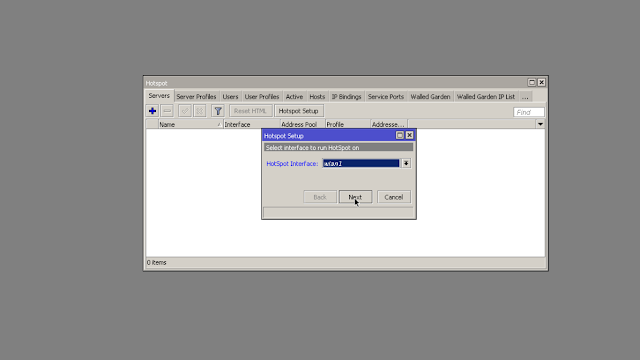Open the Walled Garden tab
Screen dimensions: 640x360
(430, 97)
